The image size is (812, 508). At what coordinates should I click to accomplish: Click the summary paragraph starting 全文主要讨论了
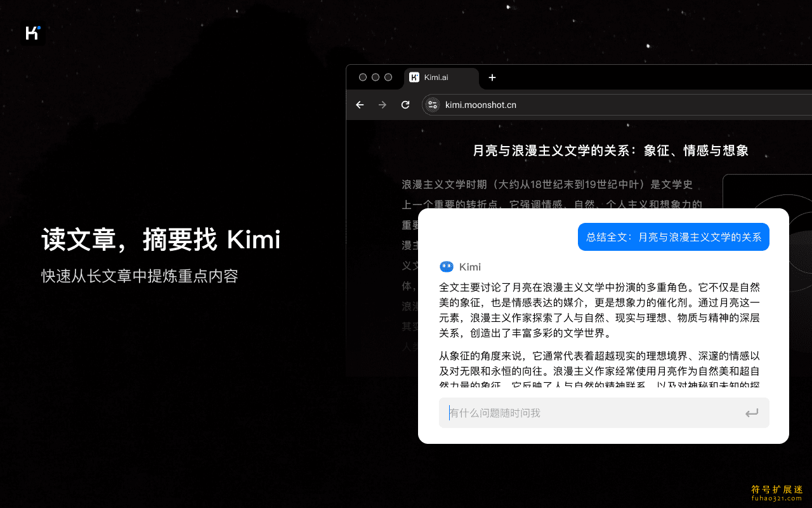(x=599, y=310)
